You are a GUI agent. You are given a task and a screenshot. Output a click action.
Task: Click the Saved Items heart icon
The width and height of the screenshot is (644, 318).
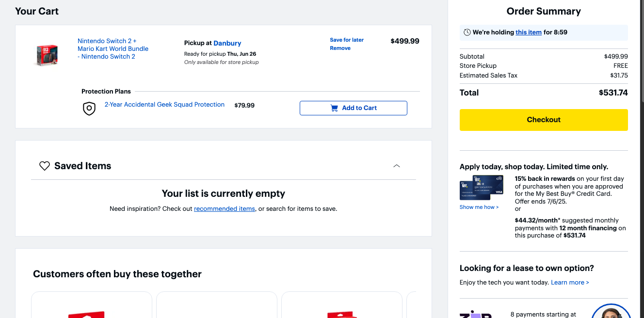[45, 166]
